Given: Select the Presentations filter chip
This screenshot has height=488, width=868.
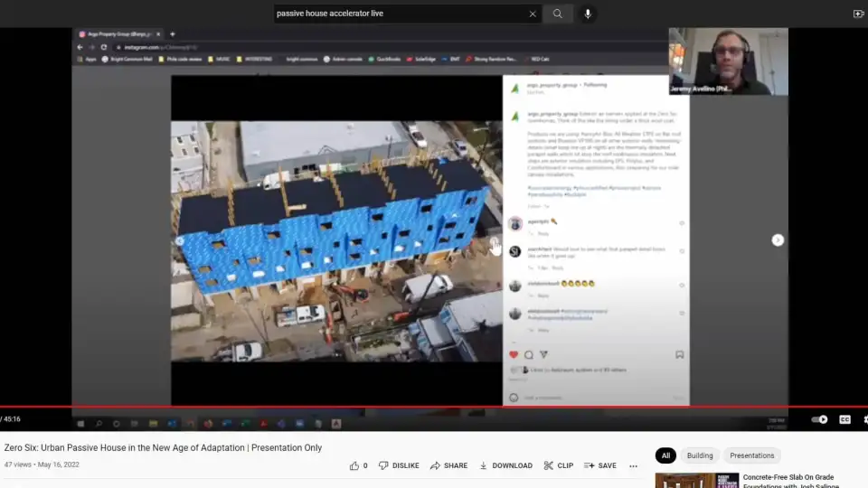Looking at the screenshot, I should pos(751,455).
